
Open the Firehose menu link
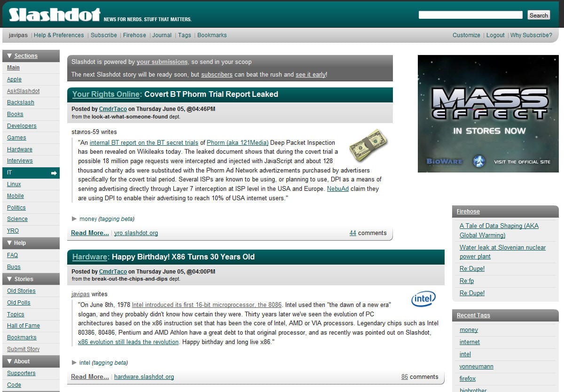click(x=134, y=35)
